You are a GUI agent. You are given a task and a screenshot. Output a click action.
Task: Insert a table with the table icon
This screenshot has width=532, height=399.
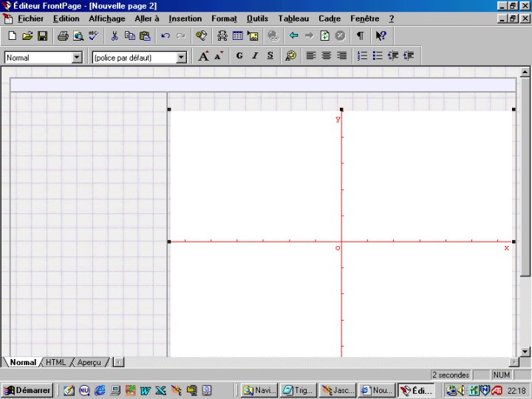click(237, 35)
